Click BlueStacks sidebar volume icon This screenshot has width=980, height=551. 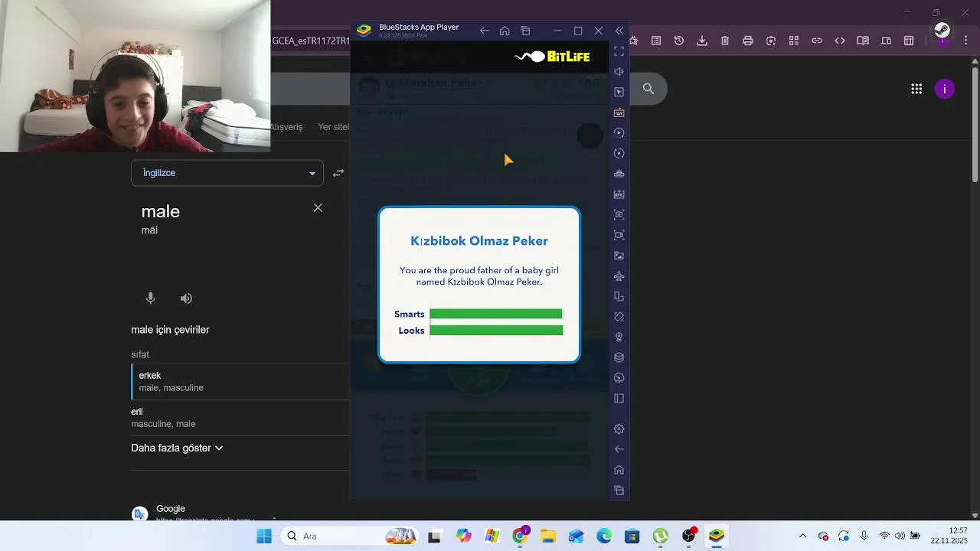pyautogui.click(x=619, y=72)
